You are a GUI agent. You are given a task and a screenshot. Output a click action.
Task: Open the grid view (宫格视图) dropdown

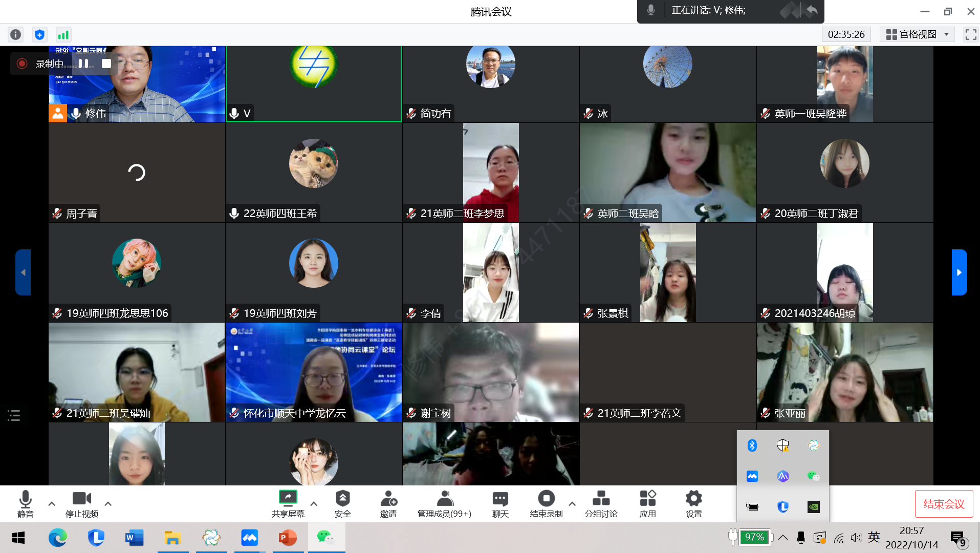click(917, 34)
